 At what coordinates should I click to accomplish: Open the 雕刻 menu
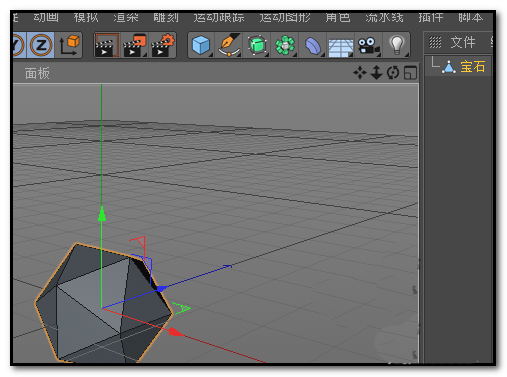pos(166,17)
